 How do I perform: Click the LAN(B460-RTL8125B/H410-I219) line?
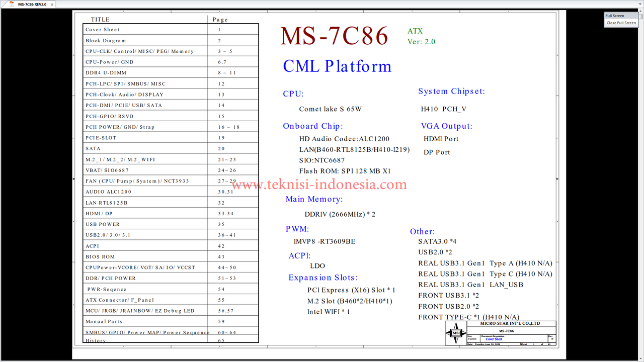[354, 149]
